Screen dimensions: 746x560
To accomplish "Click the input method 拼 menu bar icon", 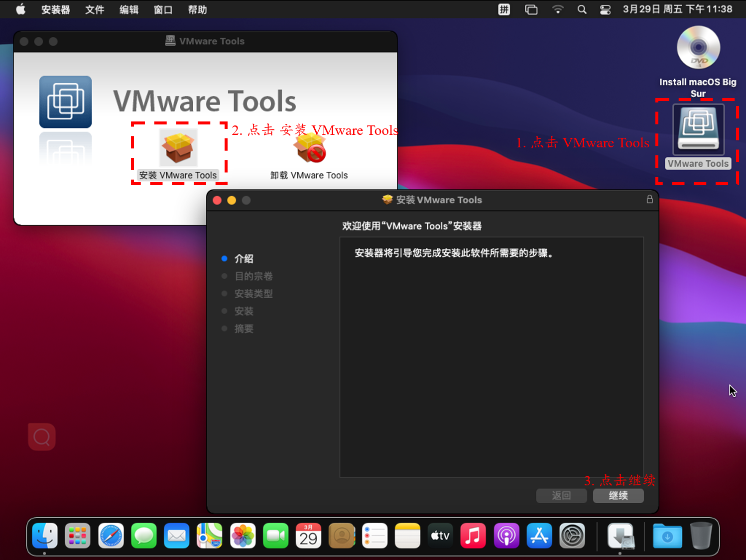I will (x=504, y=9).
